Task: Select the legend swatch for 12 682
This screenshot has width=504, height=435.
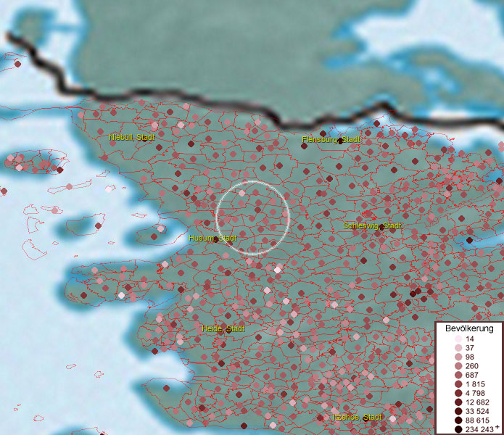Action: pos(458,402)
